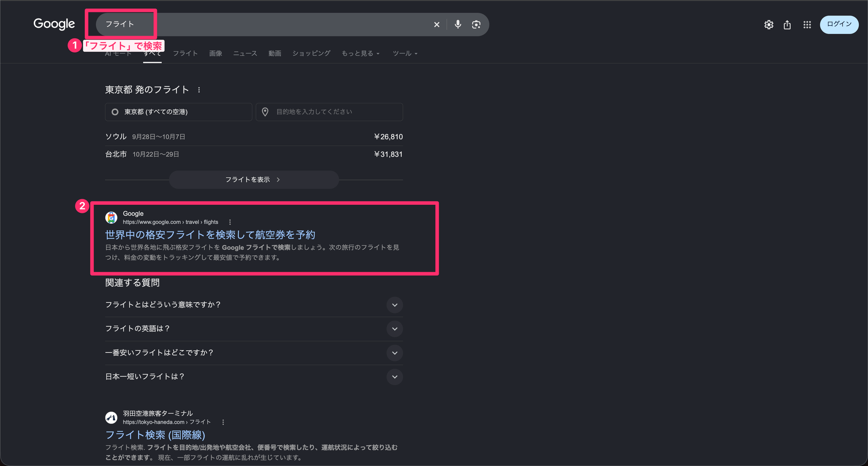868x466 pixels.
Task: Click the Google favicon of the flights result
Action: (x=111, y=218)
